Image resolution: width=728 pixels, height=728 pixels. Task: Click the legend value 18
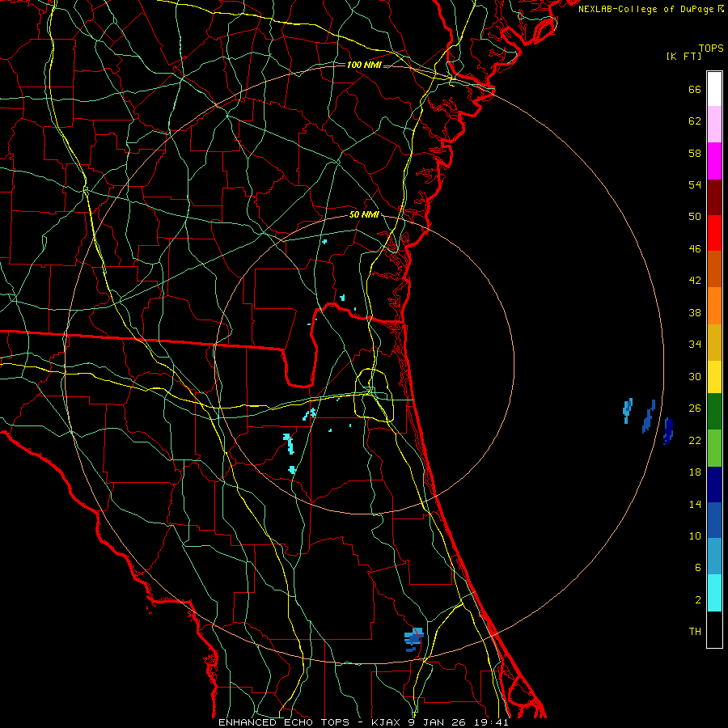coord(695,472)
